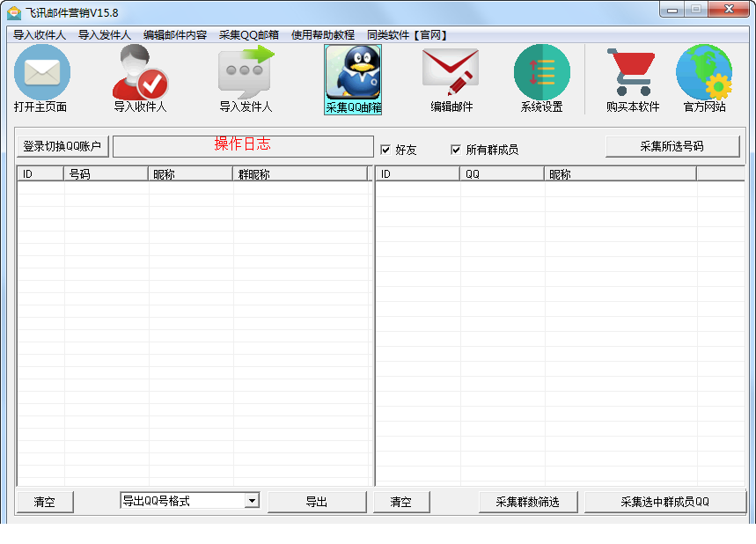Click 清空 button under left list

click(x=45, y=502)
